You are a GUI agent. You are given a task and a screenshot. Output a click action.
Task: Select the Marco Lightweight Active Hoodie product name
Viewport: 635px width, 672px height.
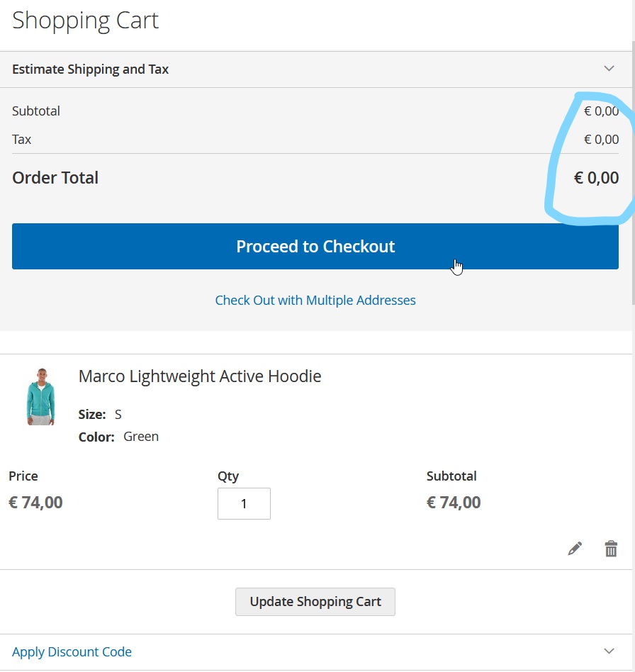[x=200, y=376]
